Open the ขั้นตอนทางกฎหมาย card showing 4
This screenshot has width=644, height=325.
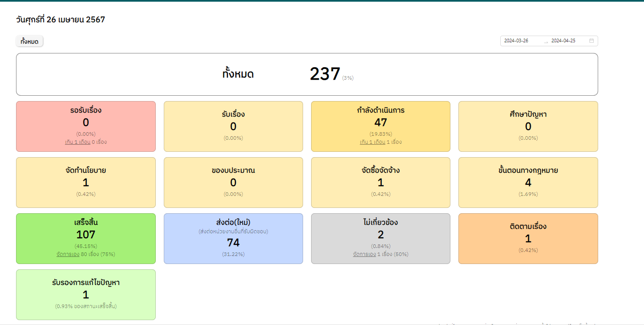click(528, 183)
